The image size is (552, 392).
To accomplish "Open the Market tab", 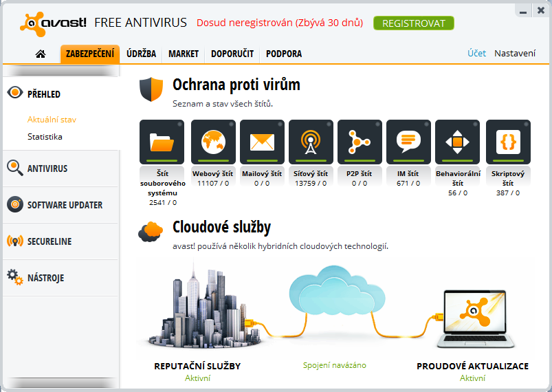I will [x=184, y=54].
